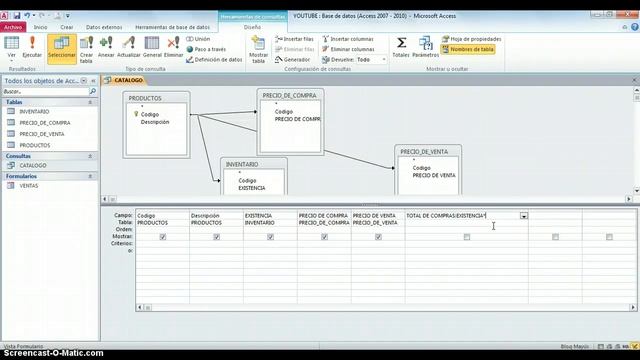This screenshot has width=640, height=360.
Task: Open the Archivo tab
Action: tap(13, 27)
